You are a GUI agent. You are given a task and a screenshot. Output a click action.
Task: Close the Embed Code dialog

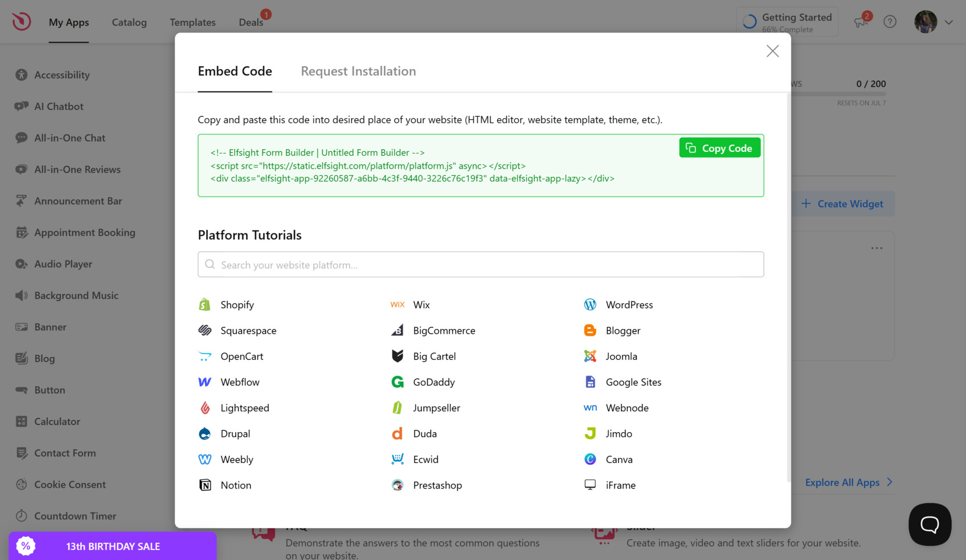(x=772, y=51)
